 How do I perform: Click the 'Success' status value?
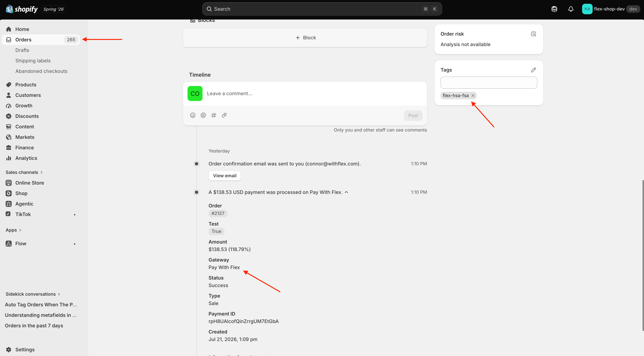tap(218, 285)
